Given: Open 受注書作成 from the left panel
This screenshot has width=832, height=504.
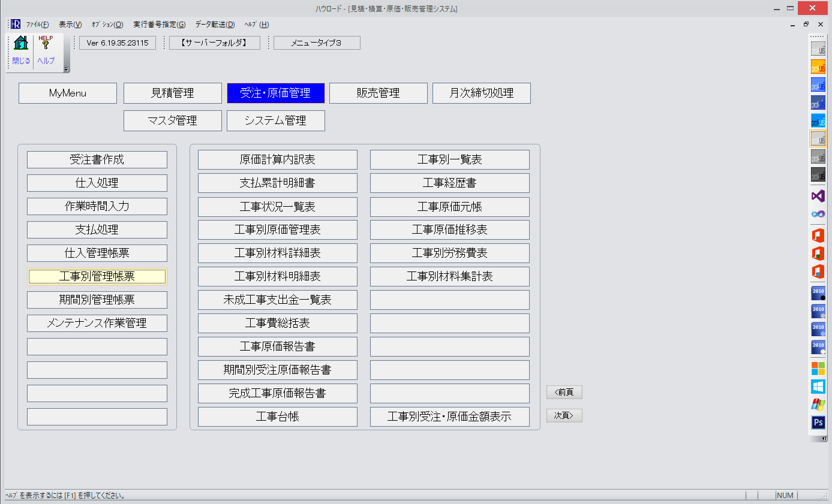Looking at the screenshot, I should [x=97, y=160].
